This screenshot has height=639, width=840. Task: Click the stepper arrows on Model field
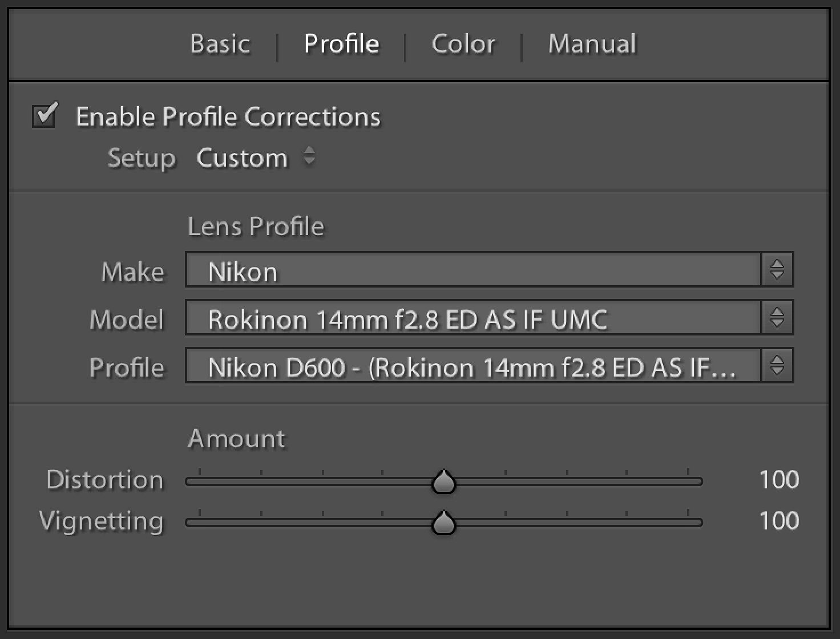[x=777, y=318]
